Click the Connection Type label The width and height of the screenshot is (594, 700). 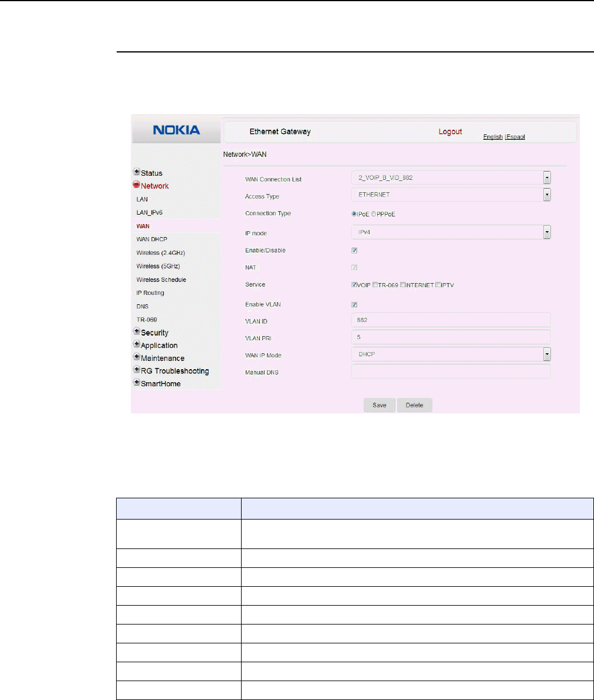point(268,213)
